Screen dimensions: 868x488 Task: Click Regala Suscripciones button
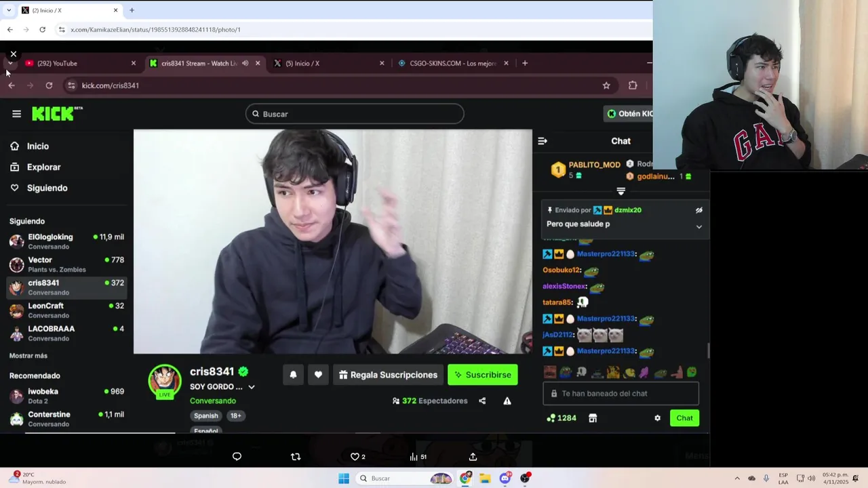coord(389,375)
